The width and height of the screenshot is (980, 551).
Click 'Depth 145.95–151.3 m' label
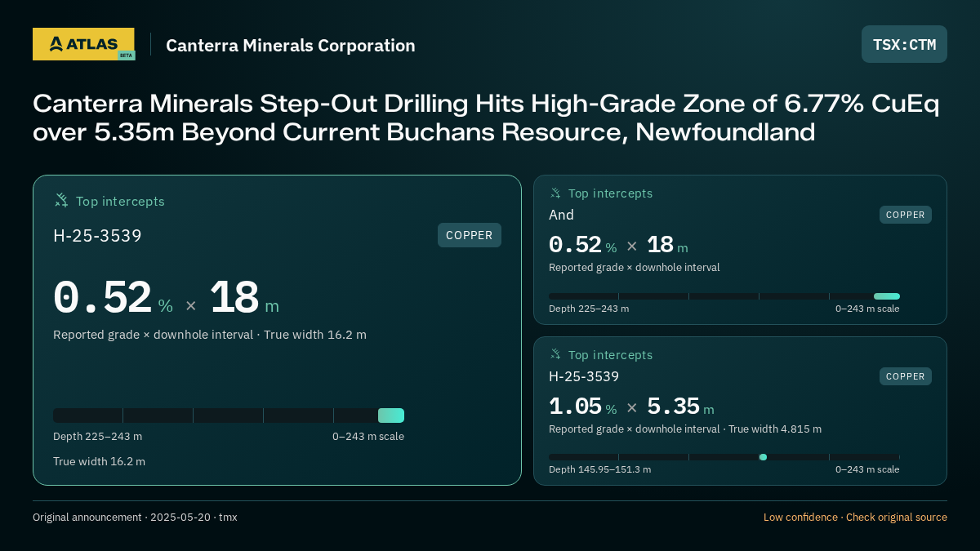pos(599,469)
